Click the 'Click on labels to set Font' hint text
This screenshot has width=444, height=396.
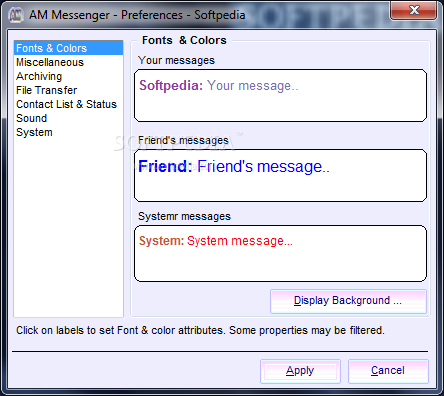[200, 330]
